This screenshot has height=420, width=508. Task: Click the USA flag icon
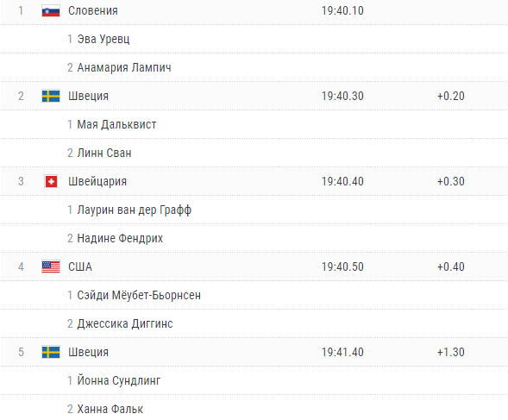point(51,266)
